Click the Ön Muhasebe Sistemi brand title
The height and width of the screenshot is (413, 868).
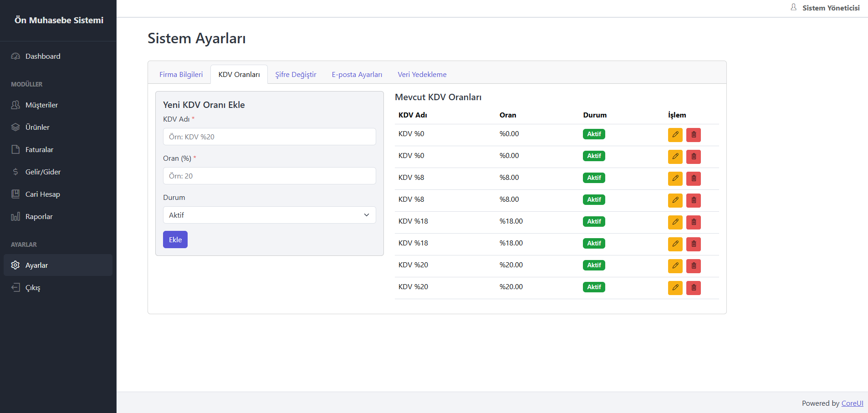click(x=59, y=20)
